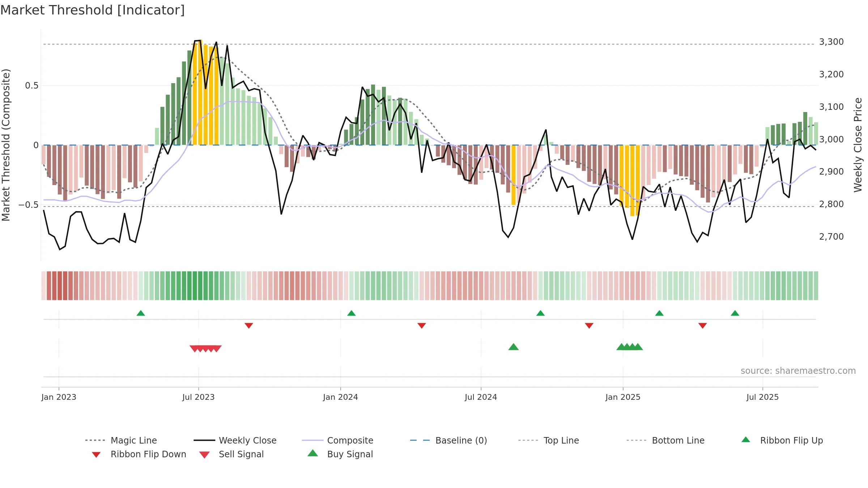Click the Ribbon Flip Down marker in September 2023
Viewport: 868px width, 488px height.
249,326
